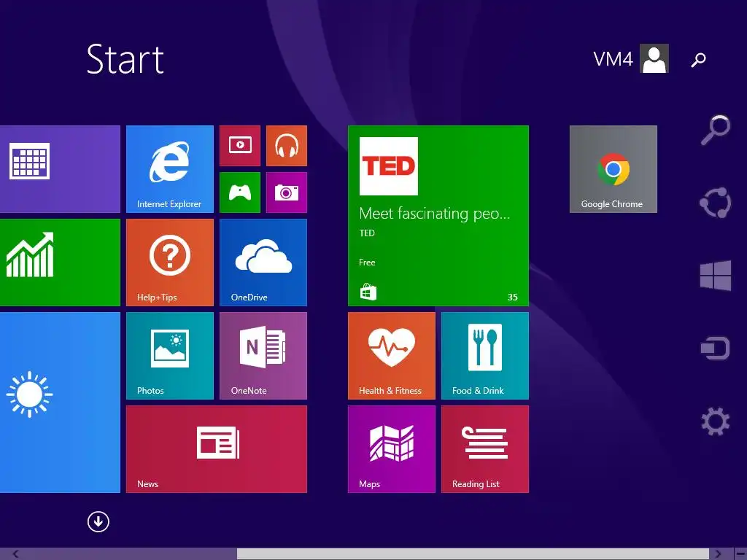Open the TED Store tile
Image resolution: width=747 pixels, height=560 pixels.
click(438, 216)
